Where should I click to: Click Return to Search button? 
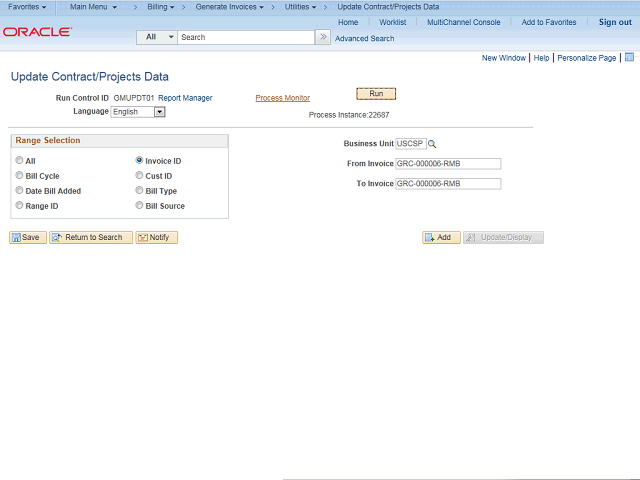[91, 238]
